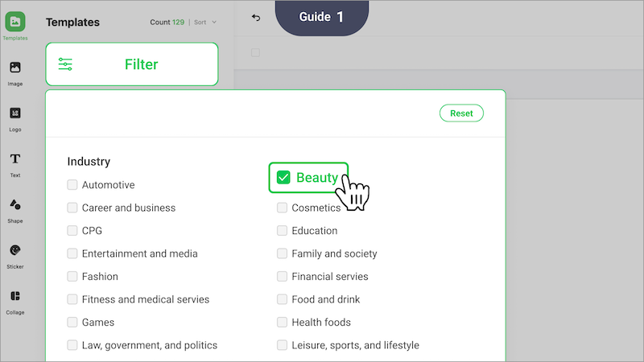The image size is (644, 362).
Task: Open the Collage tool icon
Action: 15,297
